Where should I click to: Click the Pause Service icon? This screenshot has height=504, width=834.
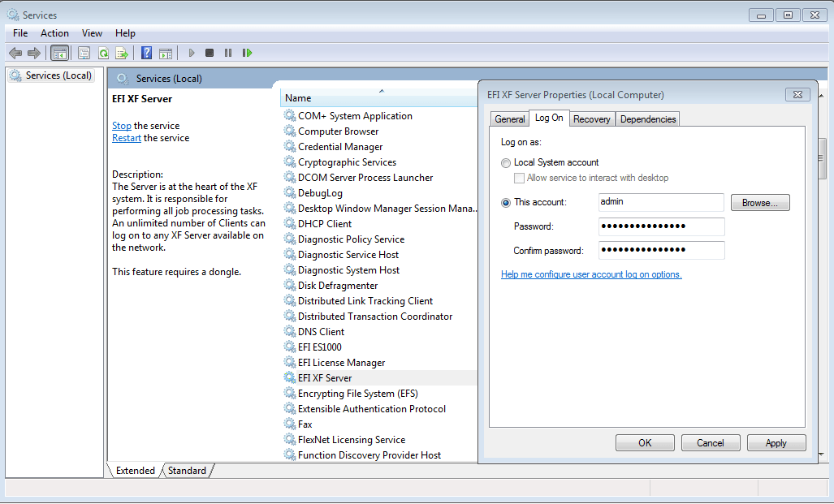pos(228,53)
